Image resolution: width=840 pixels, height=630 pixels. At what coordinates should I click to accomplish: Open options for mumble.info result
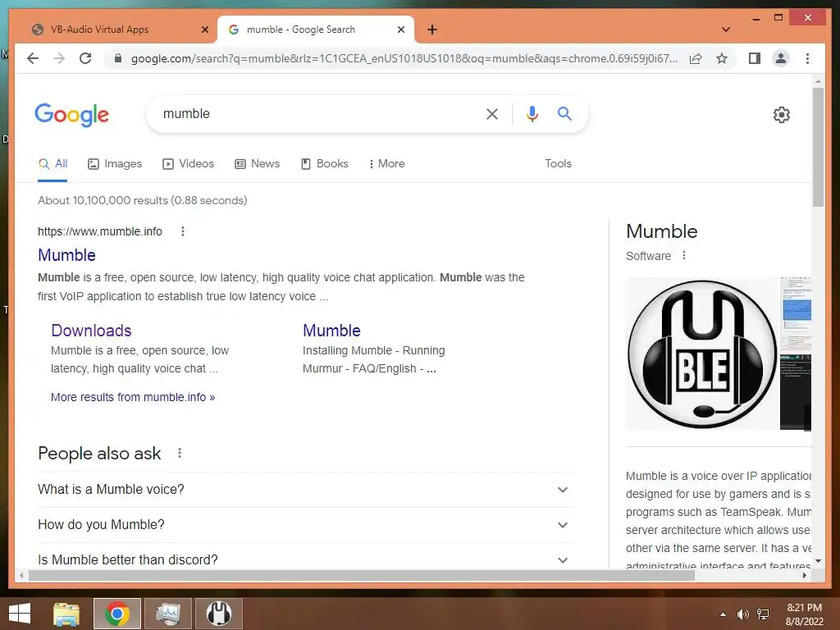(x=183, y=231)
